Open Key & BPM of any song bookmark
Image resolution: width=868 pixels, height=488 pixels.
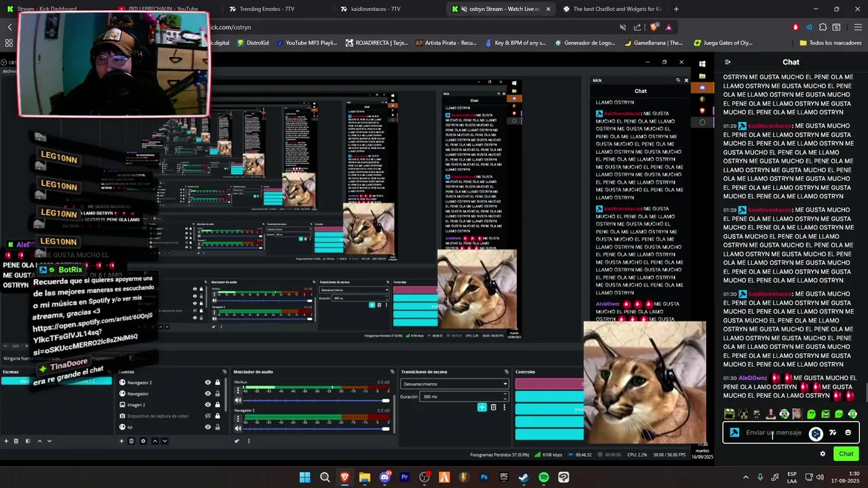(x=515, y=43)
